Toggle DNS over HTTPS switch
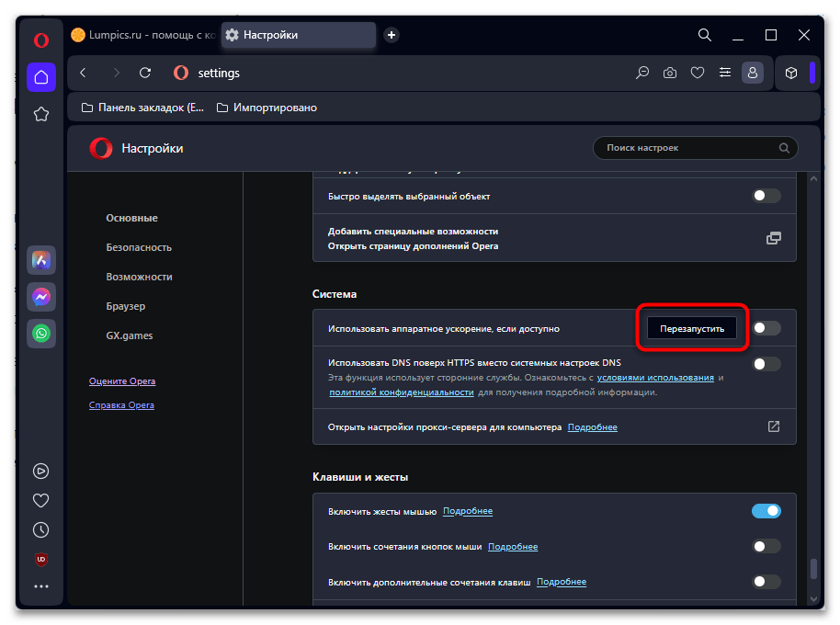The height and width of the screenshot is (625, 840). [766, 364]
